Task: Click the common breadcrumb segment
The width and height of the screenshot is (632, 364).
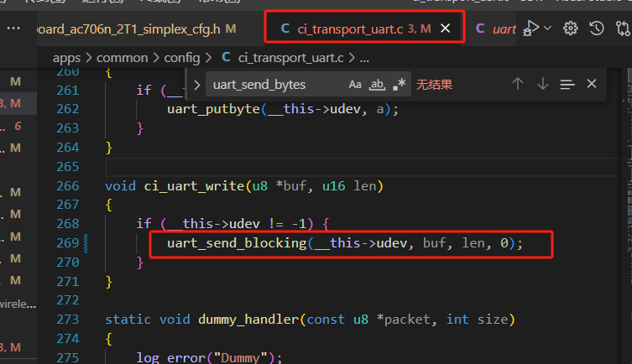Action: click(x=123, y=58)
